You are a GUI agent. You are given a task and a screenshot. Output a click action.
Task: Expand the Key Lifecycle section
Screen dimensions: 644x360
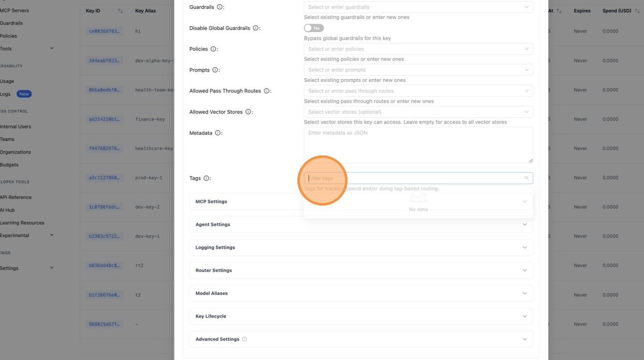click(361, 316)
